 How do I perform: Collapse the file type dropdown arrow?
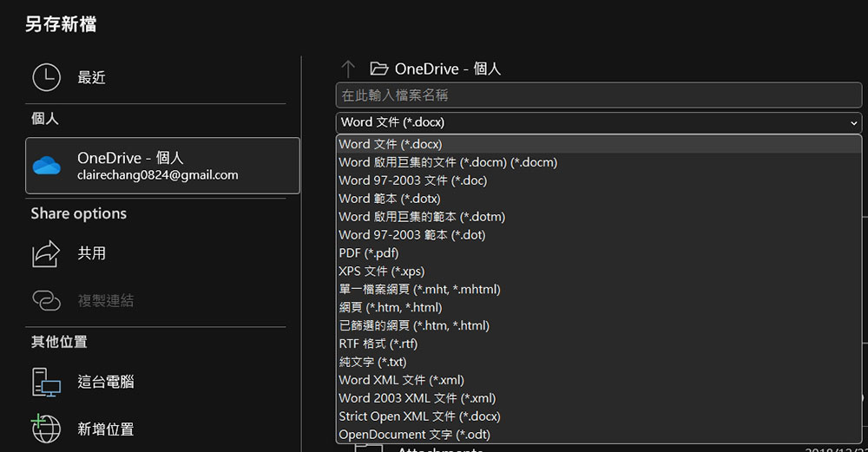point(853,123)
